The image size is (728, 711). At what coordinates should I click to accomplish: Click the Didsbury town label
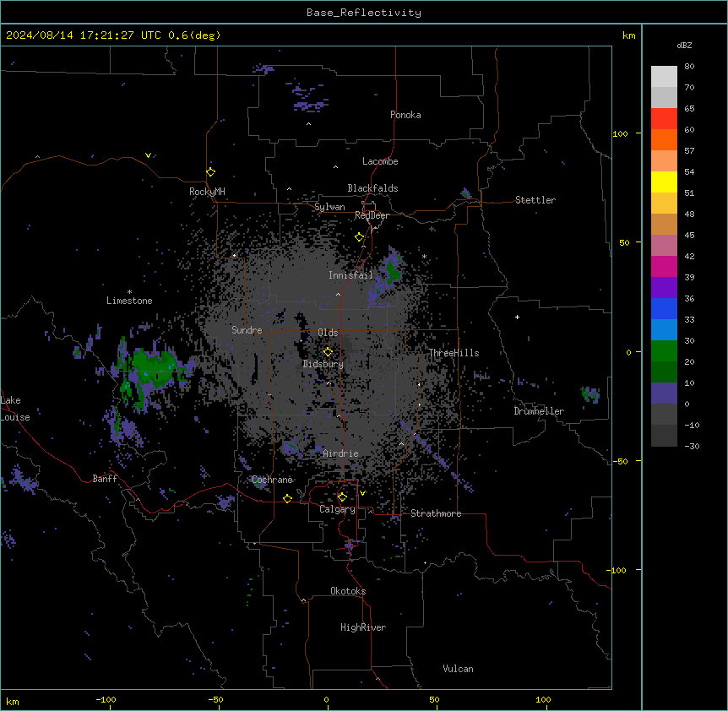[x=323, y=364]
